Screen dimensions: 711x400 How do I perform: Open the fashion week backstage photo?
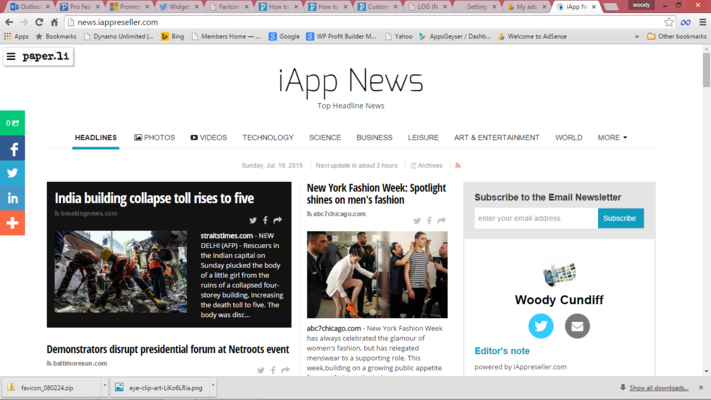pyautogui.click(x=377, y=274)
